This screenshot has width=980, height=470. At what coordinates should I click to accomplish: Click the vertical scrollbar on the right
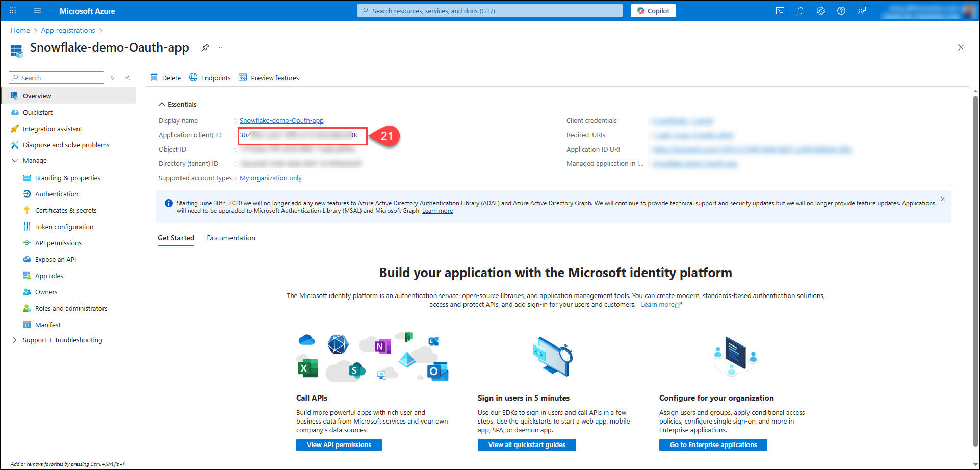[975, 255]
